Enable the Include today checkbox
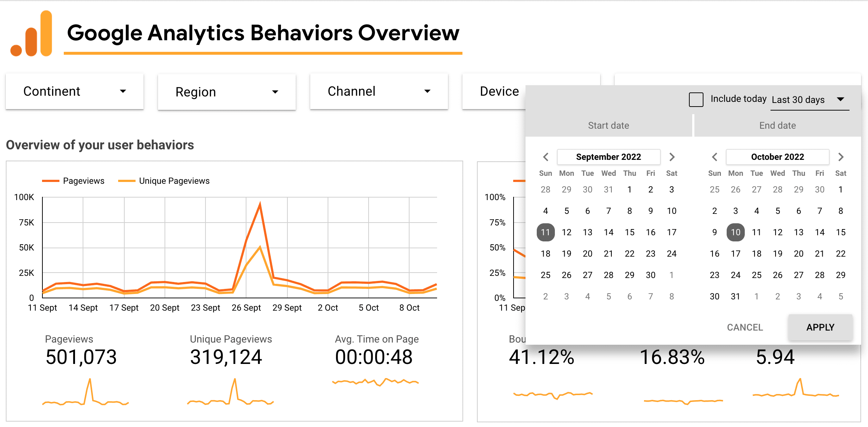Image resolution: width=868 pixels, height=427 pixels. pos(696,99)
